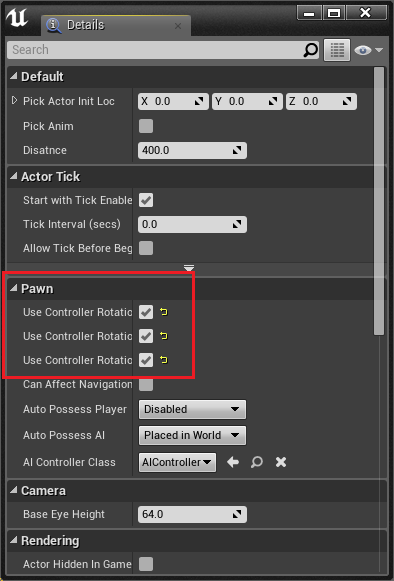Reset first Use Controller Rotation to default
The width and height of the screenshot is (394, 581).
click(x=164, y=312)
